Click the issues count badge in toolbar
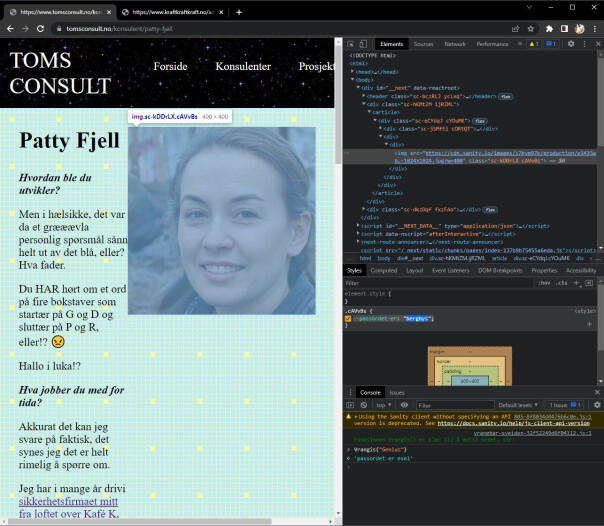This screenshot has width=604, height=526. point(551,44)
